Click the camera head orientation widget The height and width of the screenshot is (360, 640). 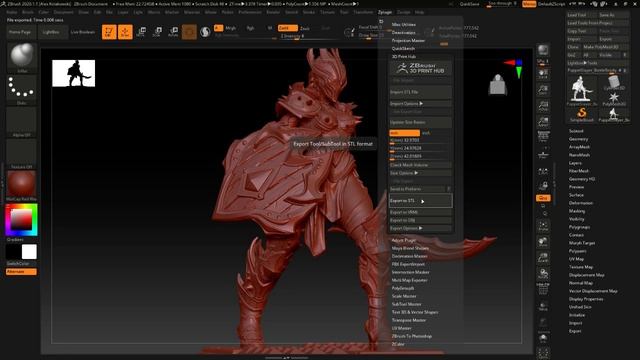(x=498, y=84)
